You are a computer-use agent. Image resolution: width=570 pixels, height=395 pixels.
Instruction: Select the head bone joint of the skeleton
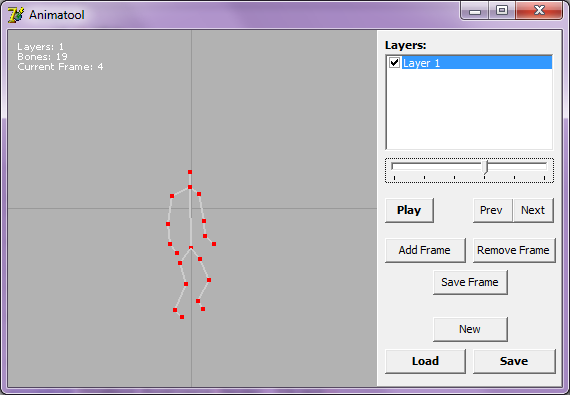point(190,172)
